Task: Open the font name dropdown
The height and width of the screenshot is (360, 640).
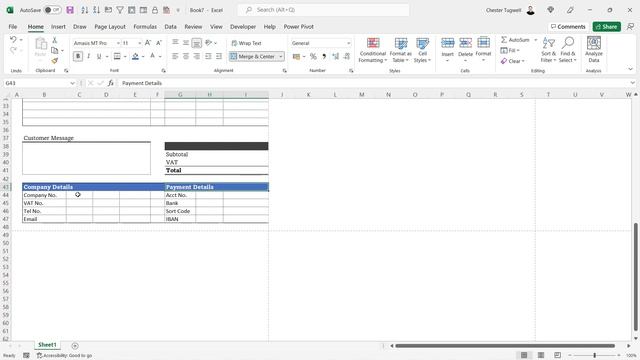Action: click(x=118, y=43)
